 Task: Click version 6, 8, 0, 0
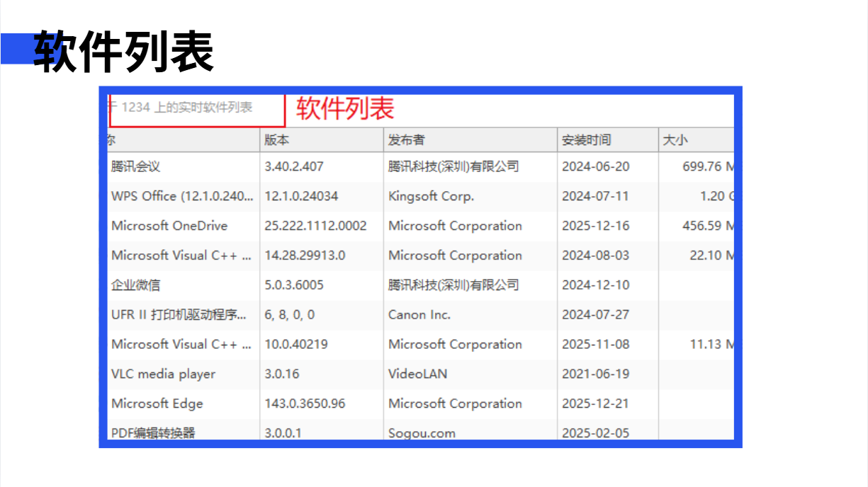tap(290, 315)
